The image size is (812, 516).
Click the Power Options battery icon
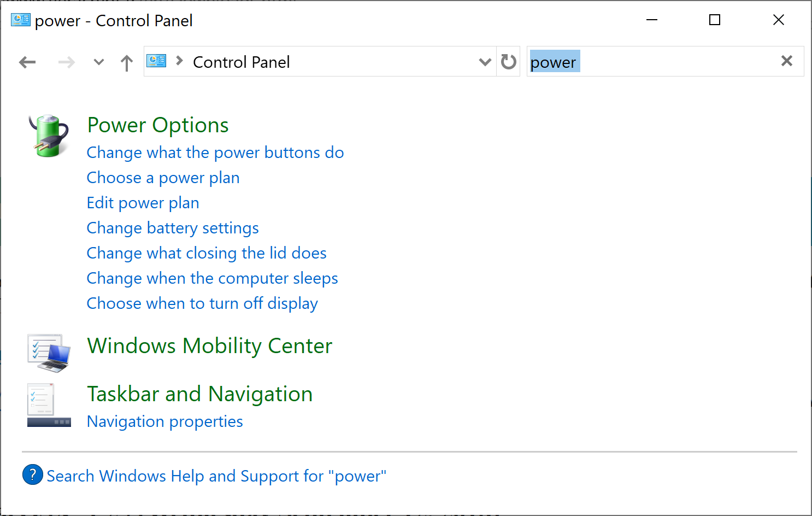(x=49, y=136)
